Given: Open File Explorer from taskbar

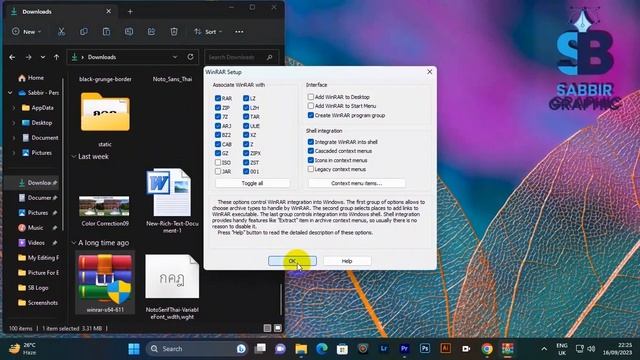Looking at the screenshot, I should [301, 349].
